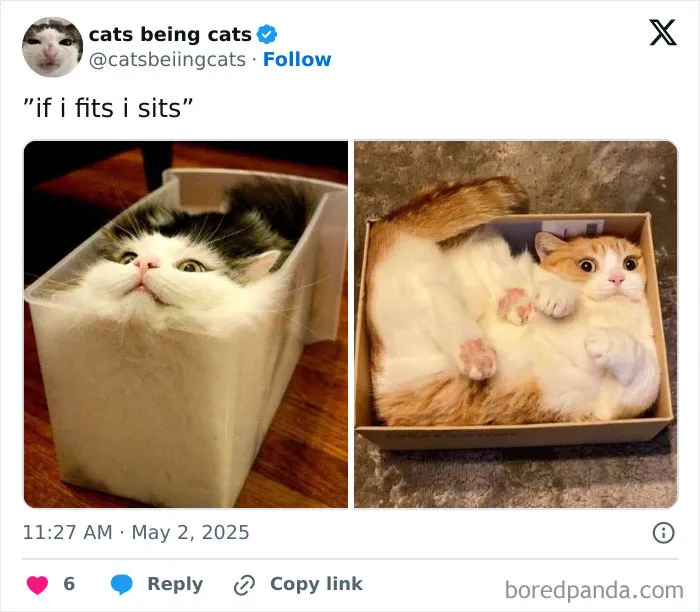
Task: Click the Reply button text
Action: click(x=175, y=584)
